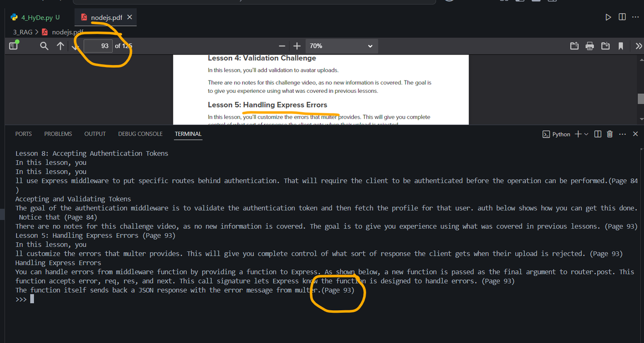644x343 pixels.
Task: Open find in PDF document
Action: pos(45,46)
